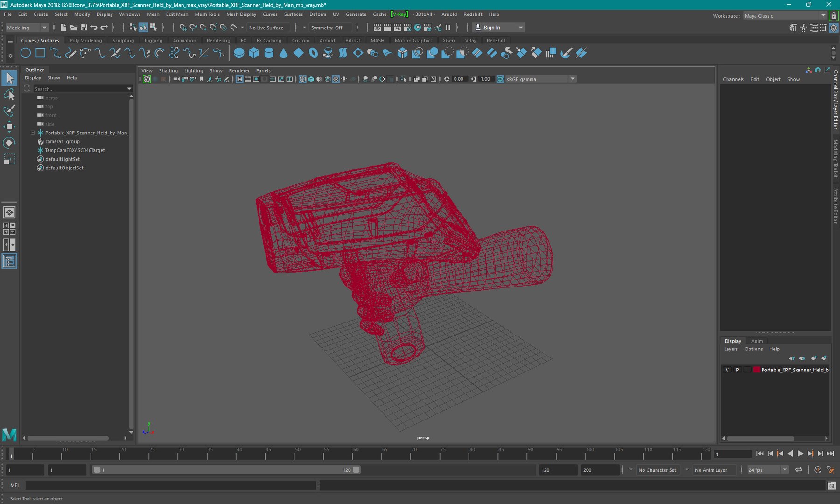Choose the Move tool in the toolbox
The height and width of the screenshot is (504, 840).
[9, 126]
